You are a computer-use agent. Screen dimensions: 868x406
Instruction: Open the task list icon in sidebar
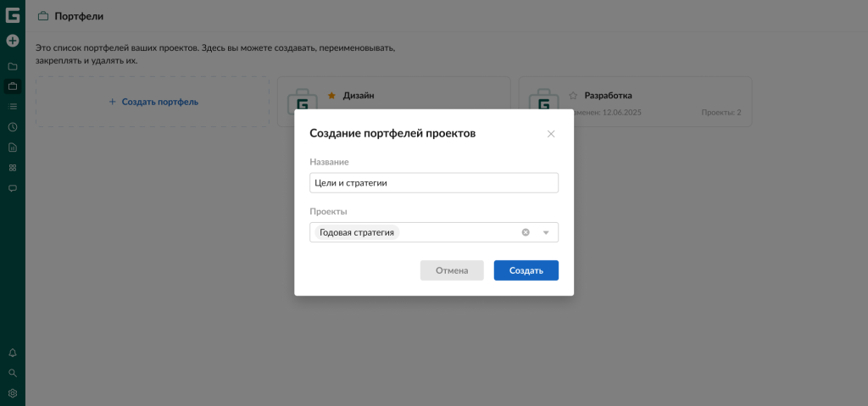[x=12, y=106]
